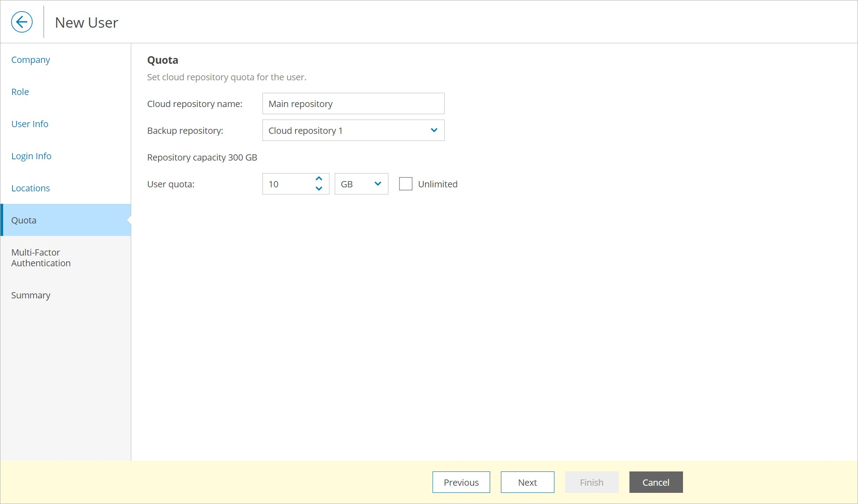Click the User quota number field
Viewport: 858px width, 504px height.
288,184
